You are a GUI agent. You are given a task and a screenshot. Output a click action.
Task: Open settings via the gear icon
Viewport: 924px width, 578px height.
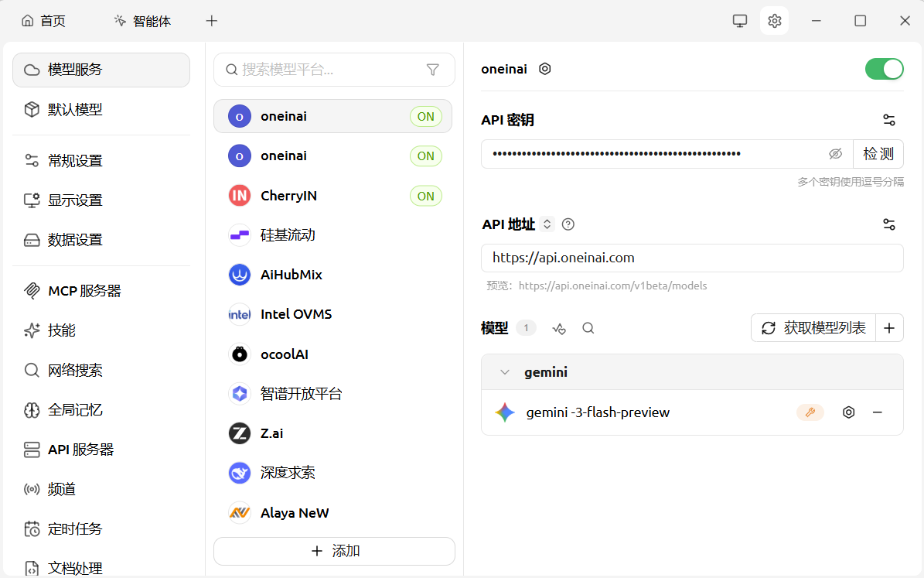(x=774, y=21)
